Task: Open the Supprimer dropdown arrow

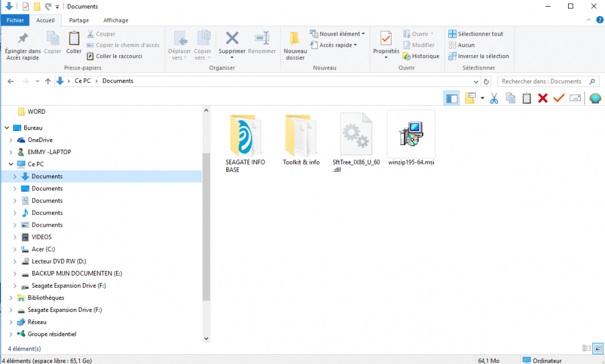Action: pos(232,58)
